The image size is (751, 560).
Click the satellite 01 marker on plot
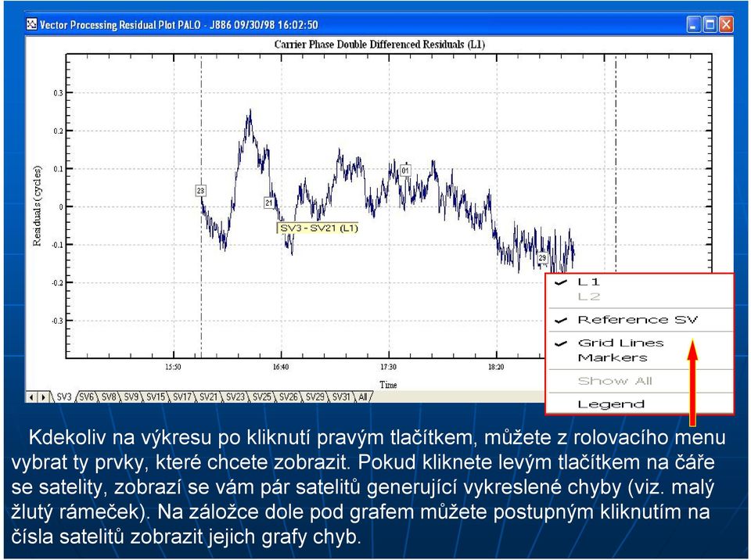point(406,171)
